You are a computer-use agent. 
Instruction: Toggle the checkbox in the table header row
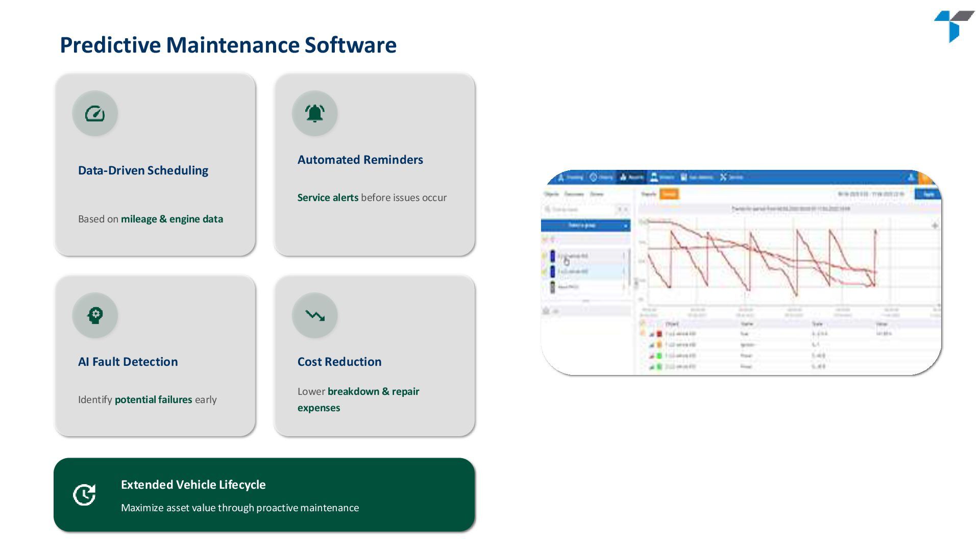tap(643, 323)
